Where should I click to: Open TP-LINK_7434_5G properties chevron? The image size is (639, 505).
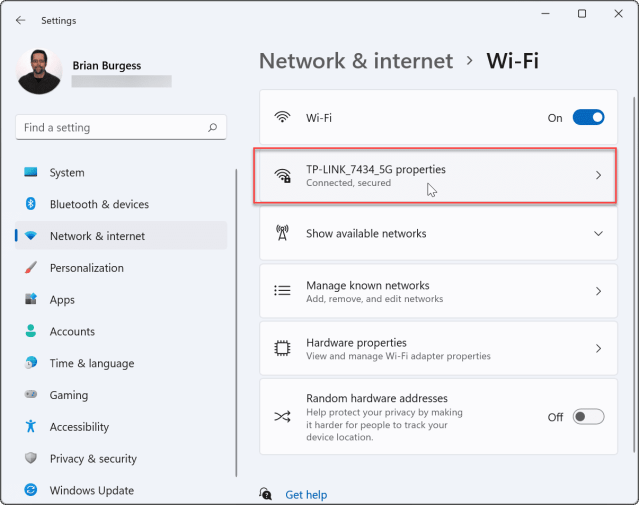[598, 175]
